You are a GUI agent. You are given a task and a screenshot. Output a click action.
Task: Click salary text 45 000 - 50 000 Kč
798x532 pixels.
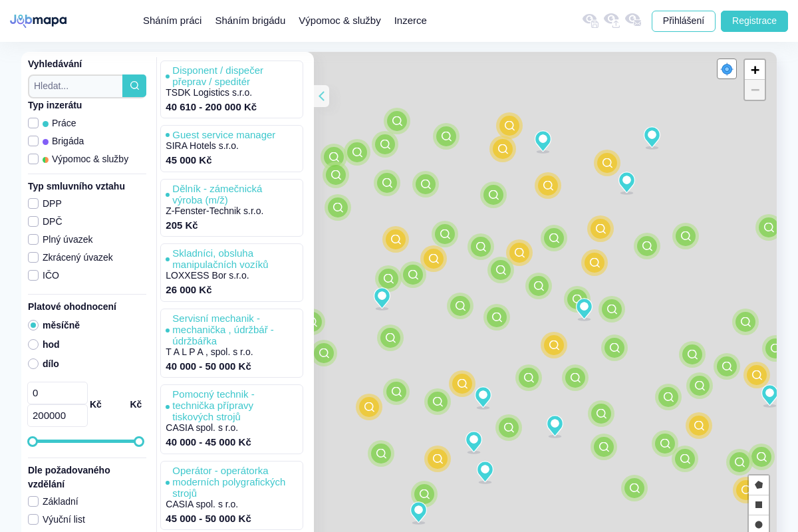coord(208,519)
